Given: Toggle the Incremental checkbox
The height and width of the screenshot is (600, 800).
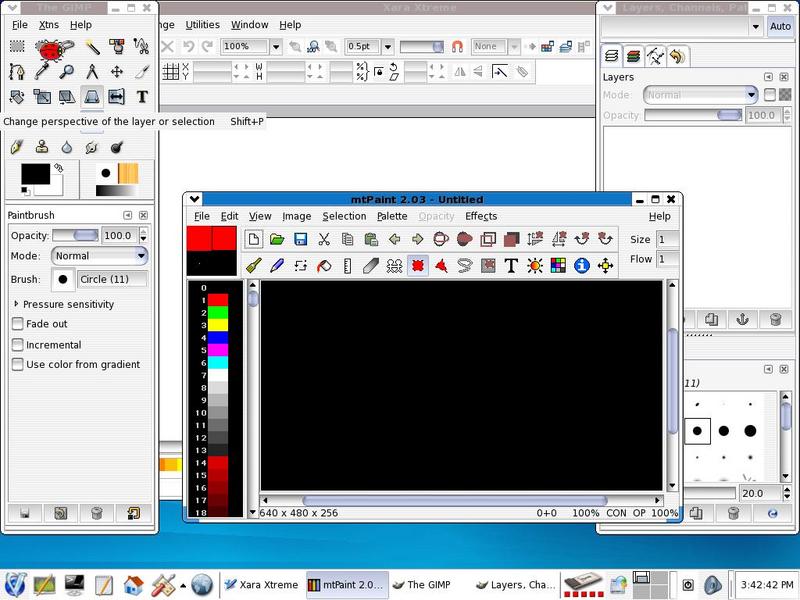Looking at the screenshot, I should (x=18, y=344).
